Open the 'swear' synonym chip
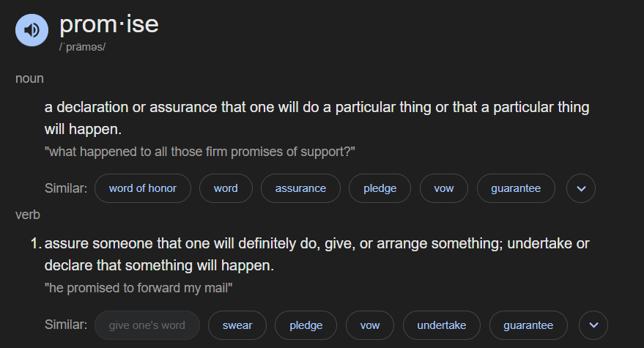The height and width of the screenshot is (348, 644). click(237, 325)
